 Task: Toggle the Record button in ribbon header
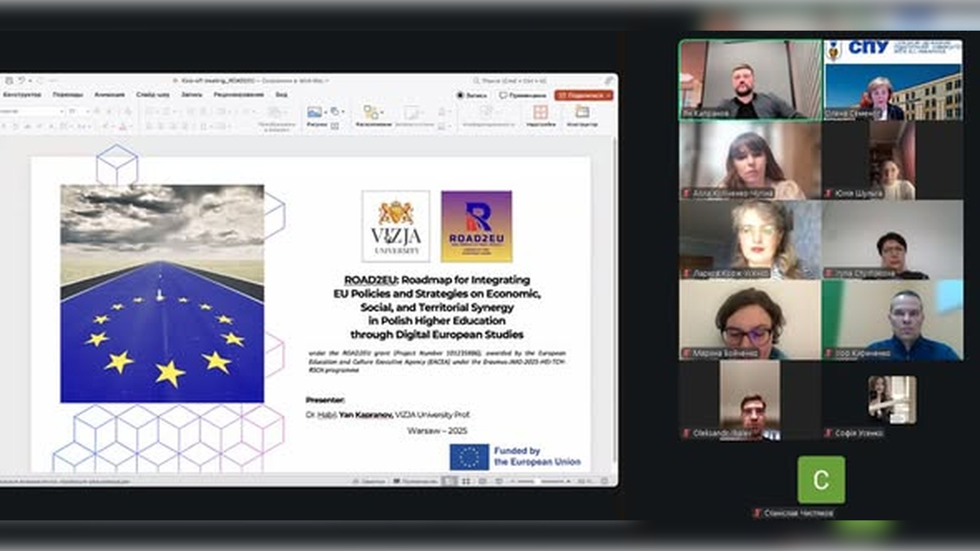click(472, 95)
